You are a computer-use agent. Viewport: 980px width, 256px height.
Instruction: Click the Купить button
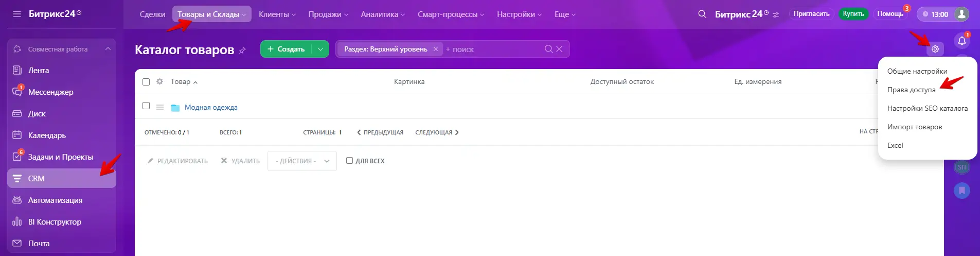(853, 14)
